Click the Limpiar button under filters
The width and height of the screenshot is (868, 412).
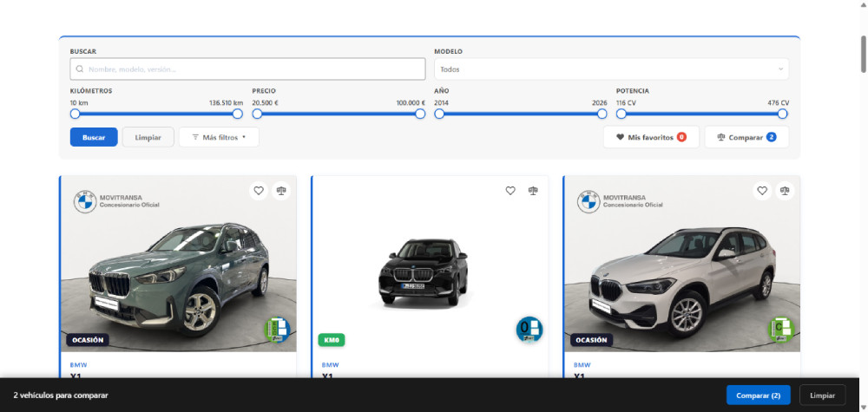pyautogui.click(x=148, y=137)
